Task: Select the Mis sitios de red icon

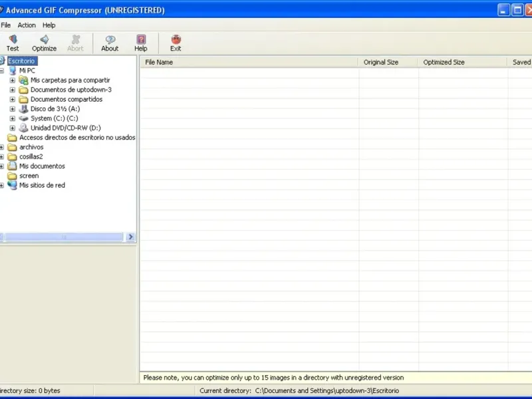Action: tap(13, 186)
